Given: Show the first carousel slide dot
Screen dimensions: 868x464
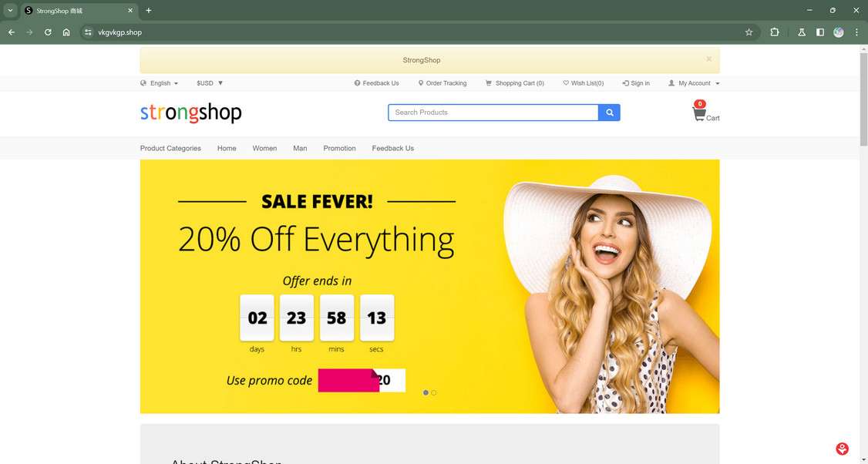Looking at the screenshot, I should point(426,392).
